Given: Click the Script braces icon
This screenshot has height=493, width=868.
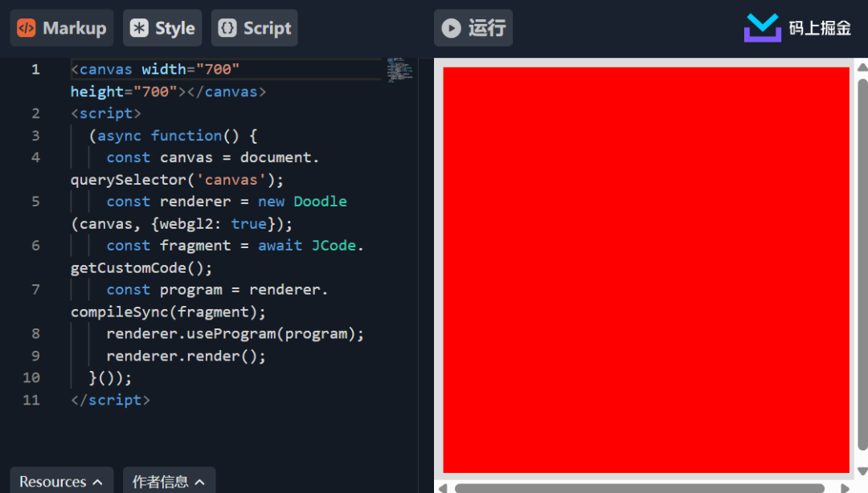Looking at the screenshot, I should 227,27.
